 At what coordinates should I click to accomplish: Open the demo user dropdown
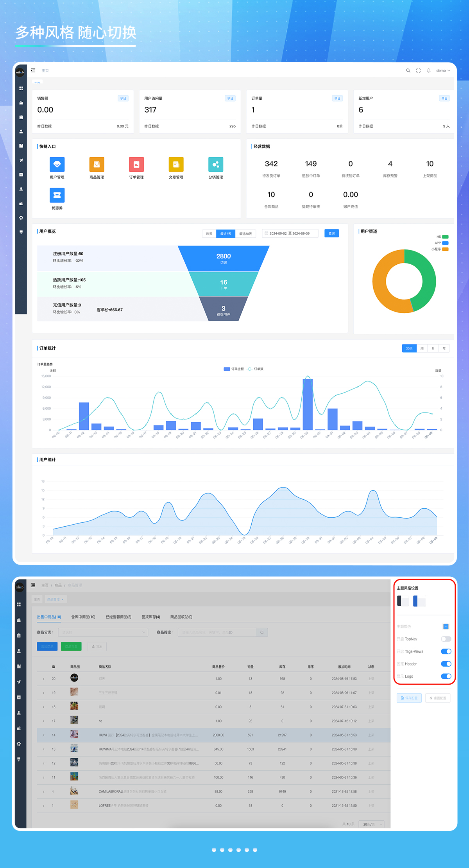click(443, 71)
